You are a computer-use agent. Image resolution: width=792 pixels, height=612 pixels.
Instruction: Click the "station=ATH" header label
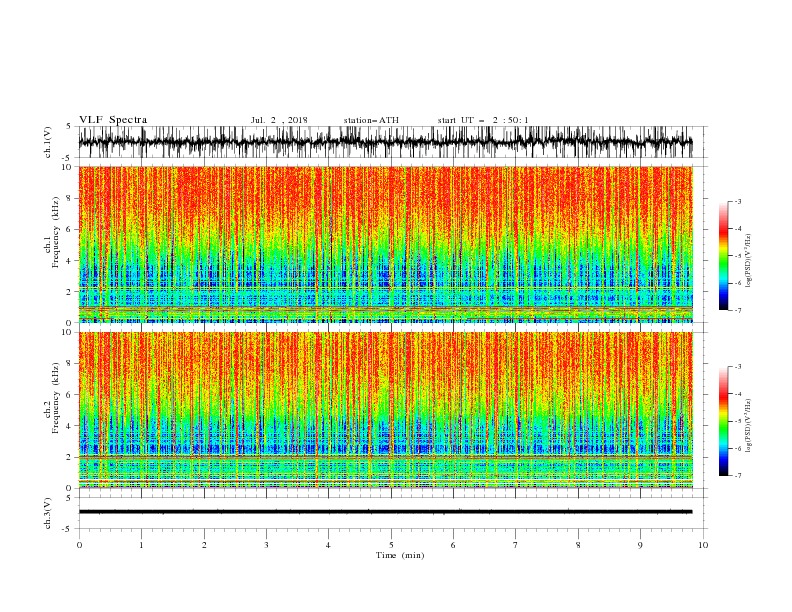pyautogui.click(x=371, y=120)
